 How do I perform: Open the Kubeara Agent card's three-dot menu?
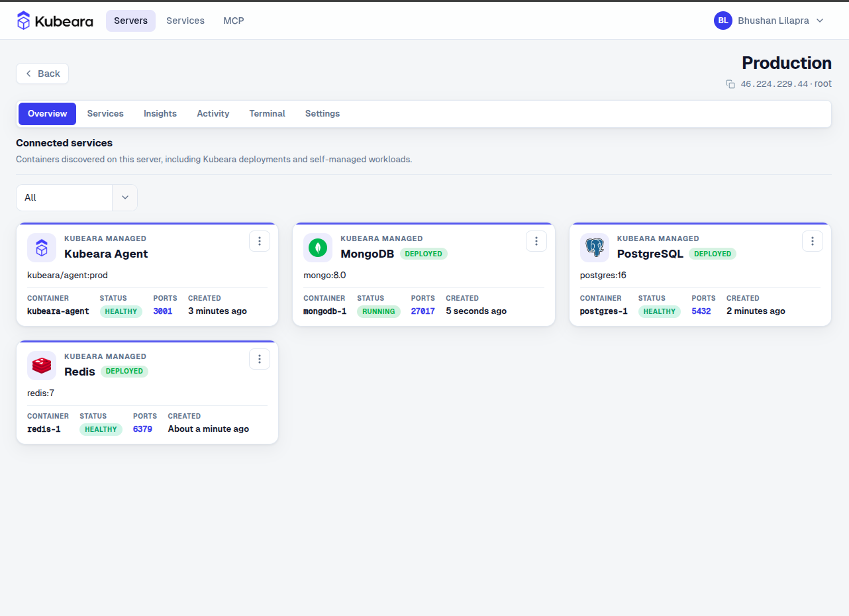pyautogui.click(x=260, y=241)
